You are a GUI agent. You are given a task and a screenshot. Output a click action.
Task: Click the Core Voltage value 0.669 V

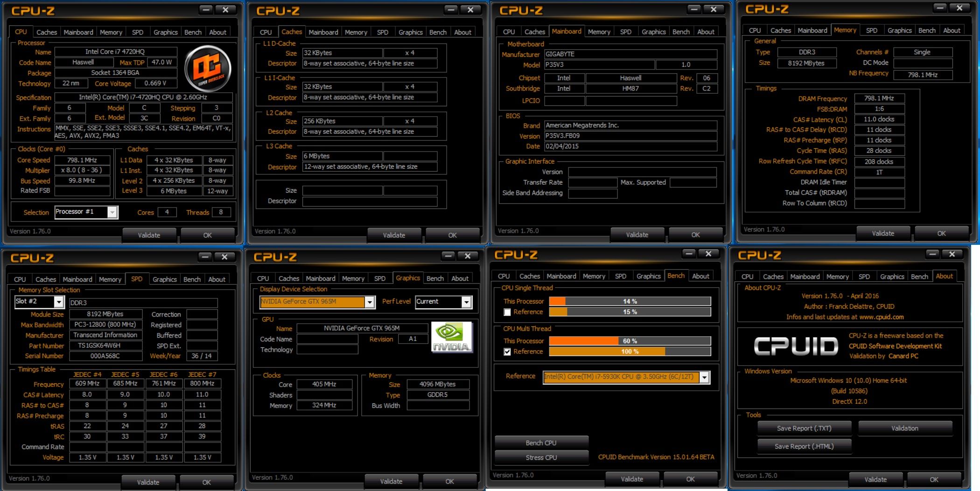pyautogui.click(x=156, y=83)
